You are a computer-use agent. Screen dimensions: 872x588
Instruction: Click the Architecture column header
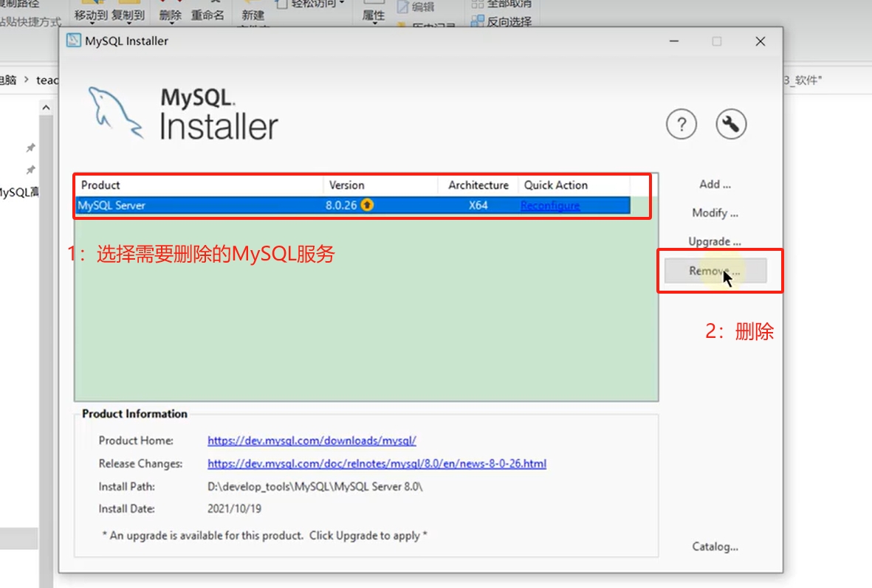pos(478,185)
